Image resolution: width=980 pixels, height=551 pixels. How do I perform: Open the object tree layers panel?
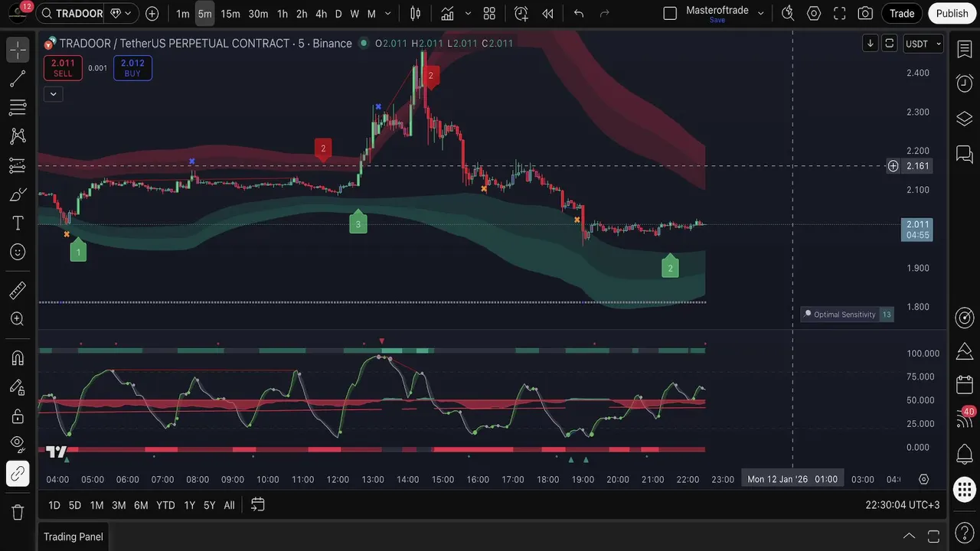pyautogui.click(x=965, y=119)
